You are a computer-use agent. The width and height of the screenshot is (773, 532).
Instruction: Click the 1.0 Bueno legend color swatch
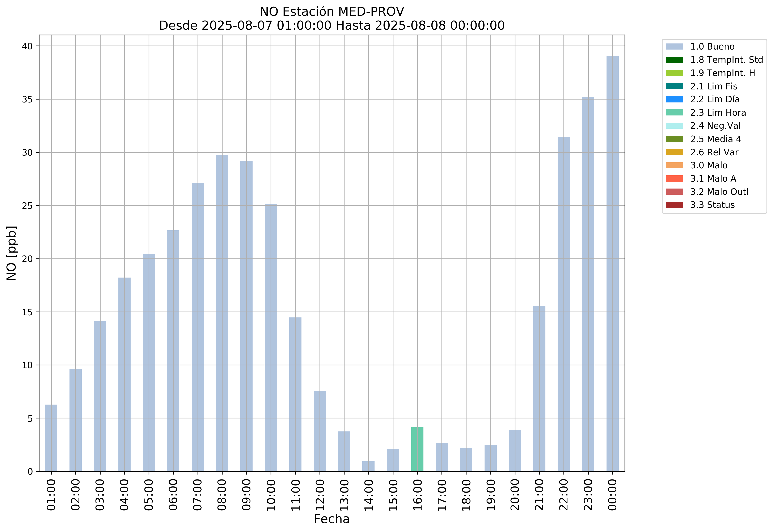pos(674,47)
